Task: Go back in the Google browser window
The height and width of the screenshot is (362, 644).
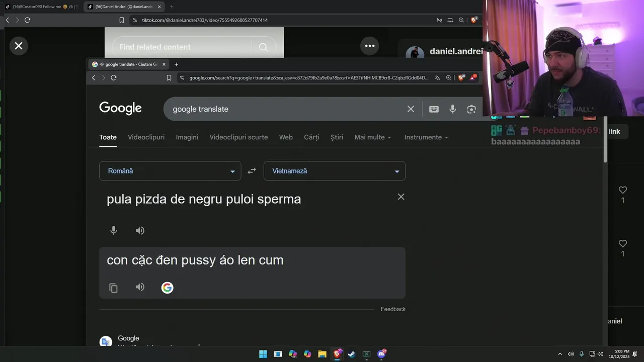Action: pos(94,77)
